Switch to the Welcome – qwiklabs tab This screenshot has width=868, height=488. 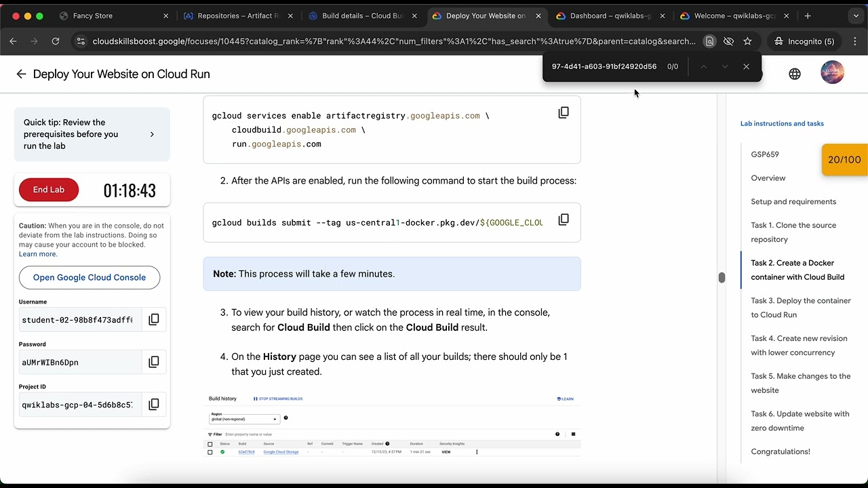[x=734, y=16]
